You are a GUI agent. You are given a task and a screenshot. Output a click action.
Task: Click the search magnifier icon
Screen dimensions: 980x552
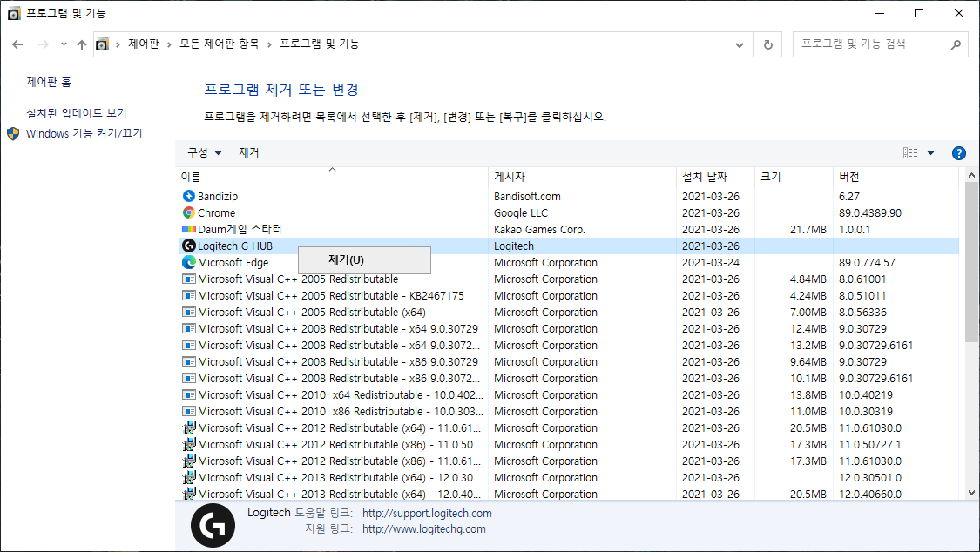956,44
